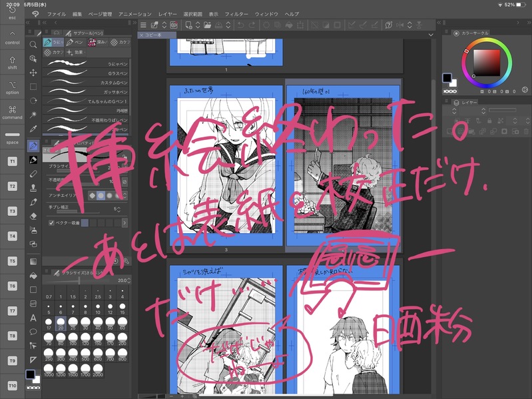Image resolution: width=532 pixels, height=399 pixels.
Task: Select the second anti-aliasing level option
Action: point(101,195)
